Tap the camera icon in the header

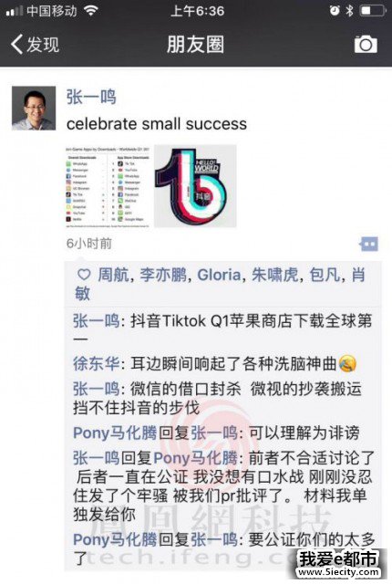pyautogui.click(x=366, y=45)
